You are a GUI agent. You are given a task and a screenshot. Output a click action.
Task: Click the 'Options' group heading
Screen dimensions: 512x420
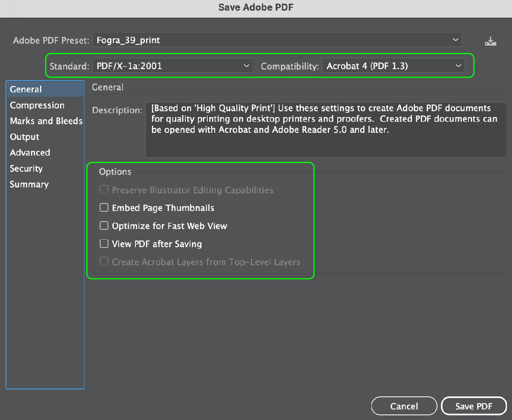115,172
